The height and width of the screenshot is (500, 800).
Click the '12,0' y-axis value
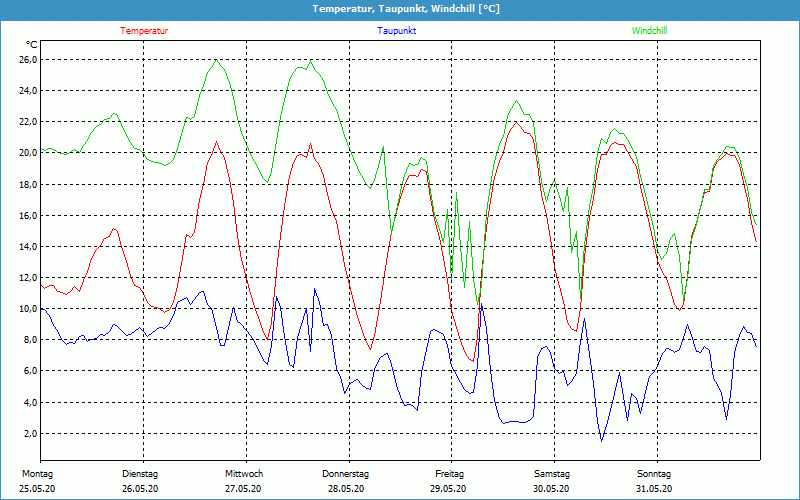(29, 278)
